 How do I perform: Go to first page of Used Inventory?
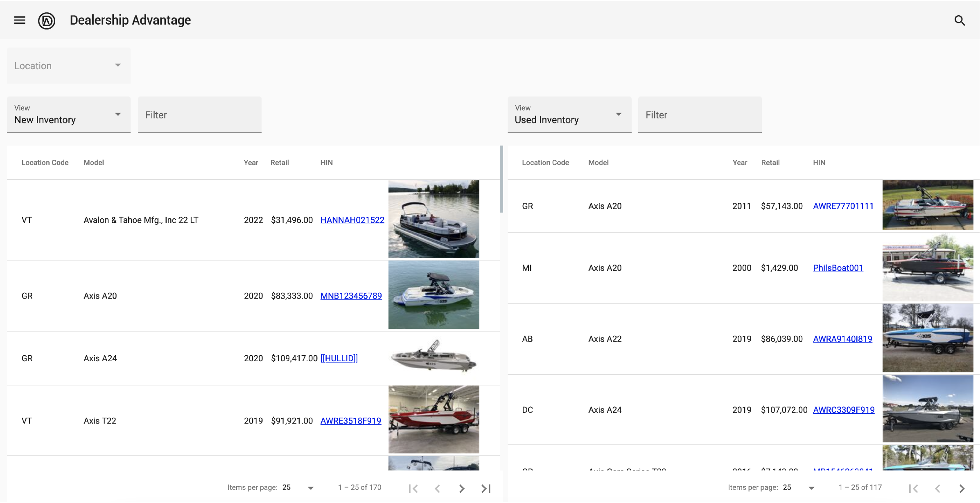tap(914, 488)
